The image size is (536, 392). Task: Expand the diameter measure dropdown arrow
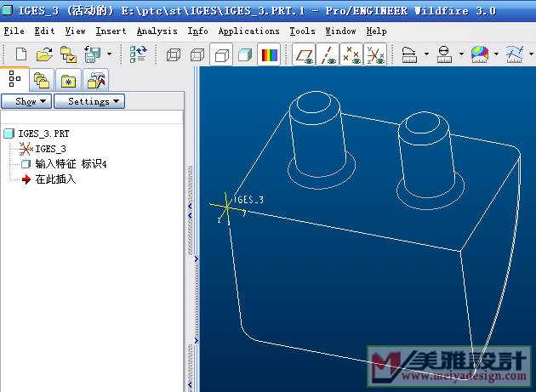point(461,54)
